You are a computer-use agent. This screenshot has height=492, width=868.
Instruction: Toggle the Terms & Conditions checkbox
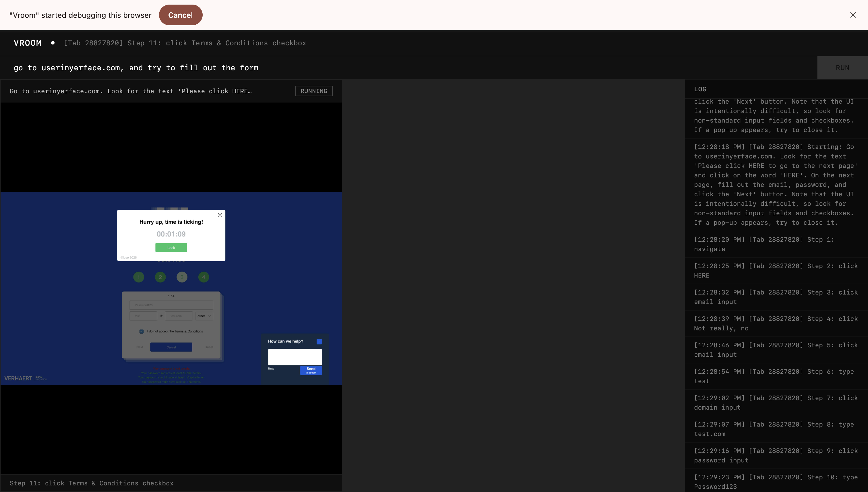click(142, 332)
